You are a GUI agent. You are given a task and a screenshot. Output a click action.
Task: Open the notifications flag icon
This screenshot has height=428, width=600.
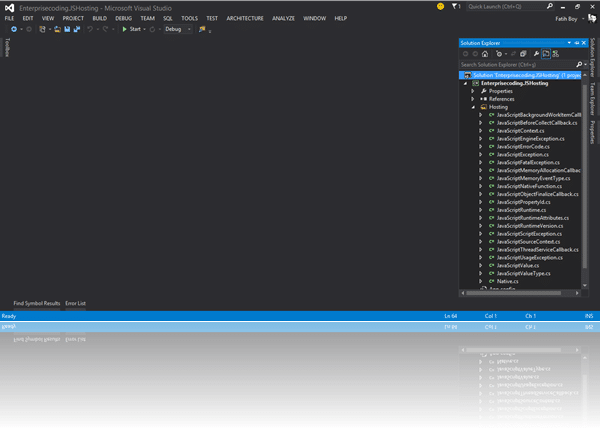tap(455, 6)
